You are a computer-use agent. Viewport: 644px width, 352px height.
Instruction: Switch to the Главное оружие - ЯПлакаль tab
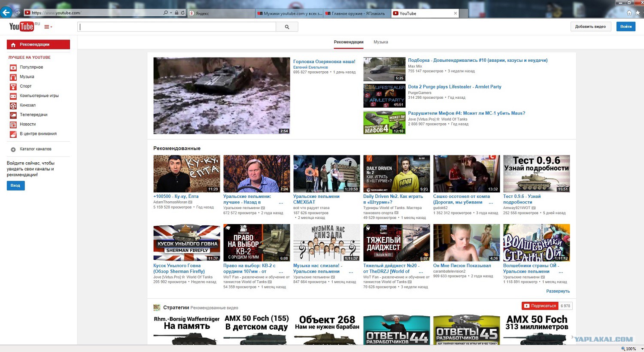357,13
